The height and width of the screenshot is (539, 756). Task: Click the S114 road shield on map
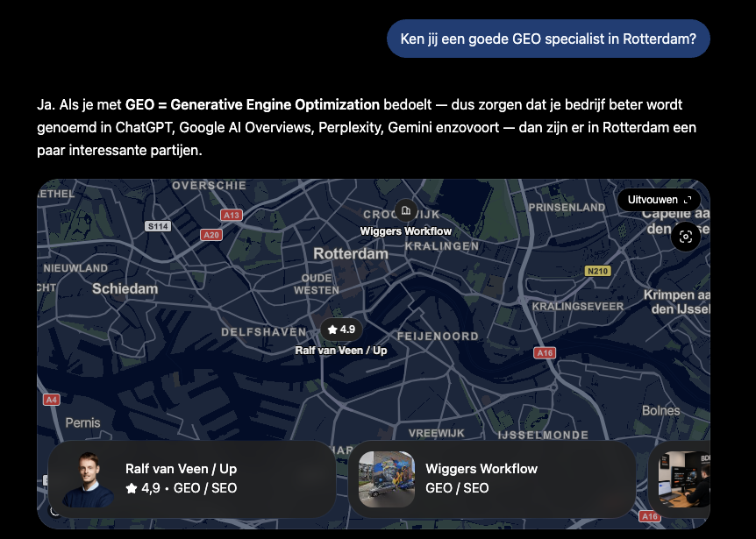tap(158, 226)
